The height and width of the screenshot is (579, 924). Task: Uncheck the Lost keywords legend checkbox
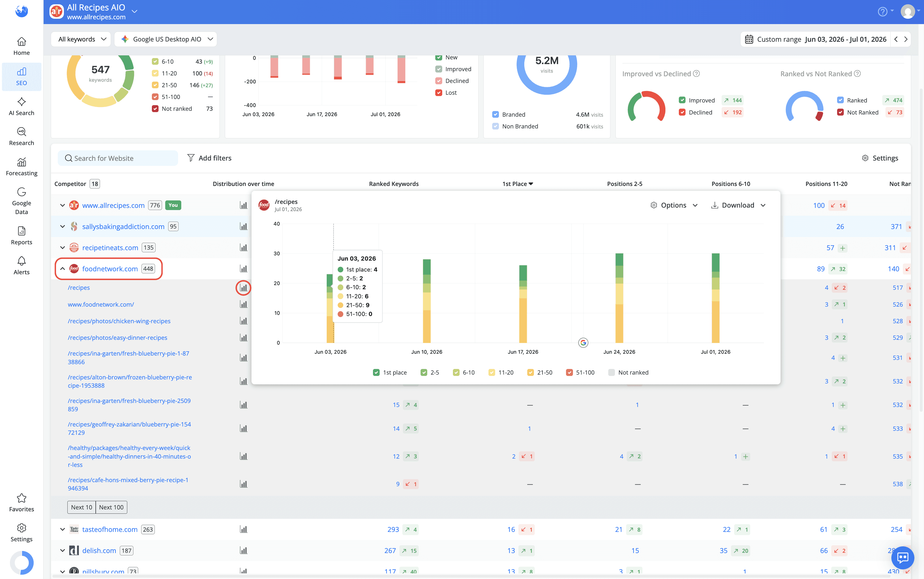click(438, 92)
